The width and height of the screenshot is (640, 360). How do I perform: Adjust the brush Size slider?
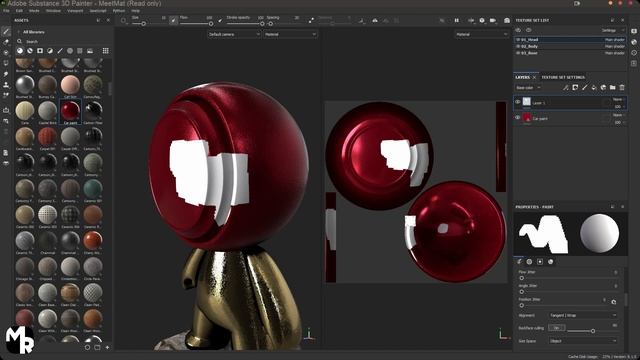[x=144, y=24]
